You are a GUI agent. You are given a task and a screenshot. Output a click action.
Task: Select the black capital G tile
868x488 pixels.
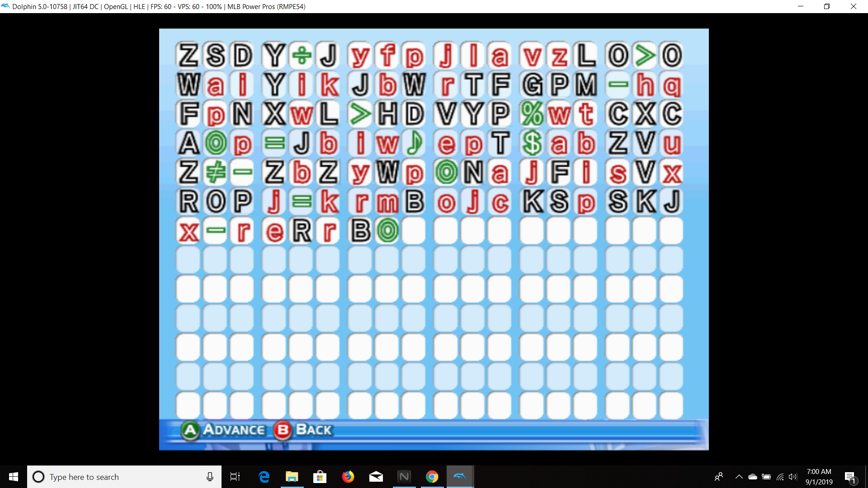[x=532, y=84]
